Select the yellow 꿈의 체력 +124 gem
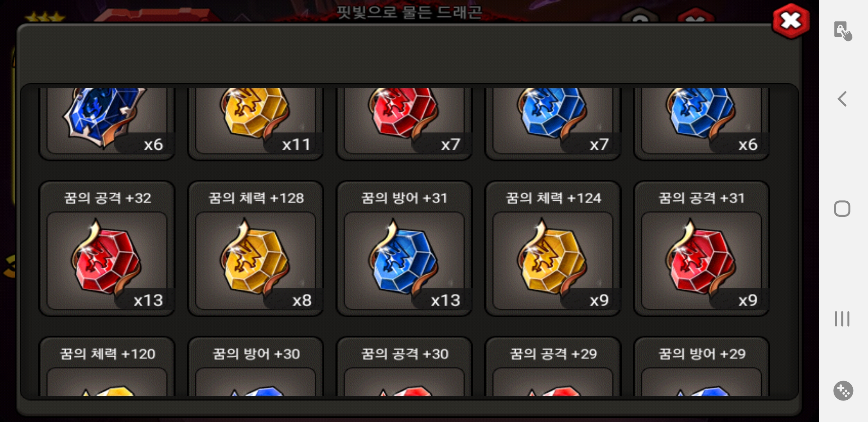The width and height of the screenshot is (868, 422). 553,249
